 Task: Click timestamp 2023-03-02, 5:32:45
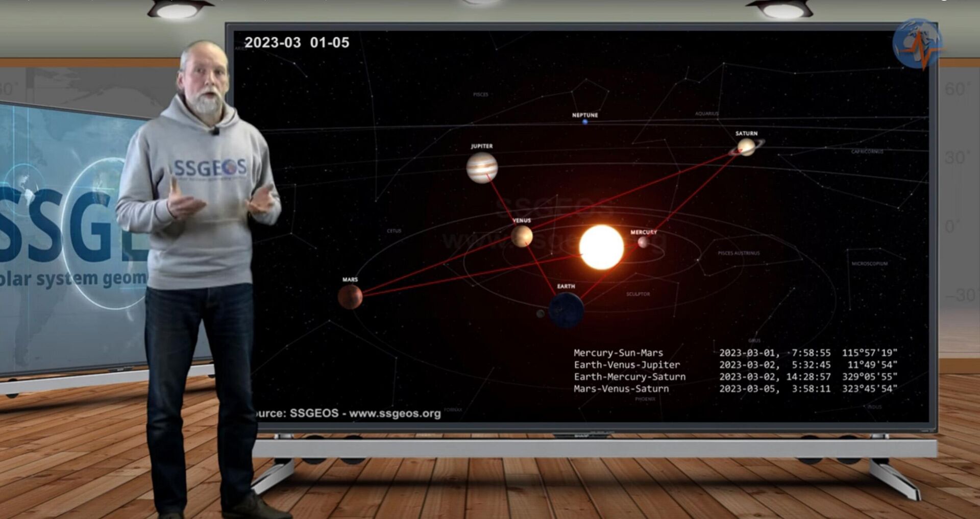pyautogui.click(x=775, y=365)
